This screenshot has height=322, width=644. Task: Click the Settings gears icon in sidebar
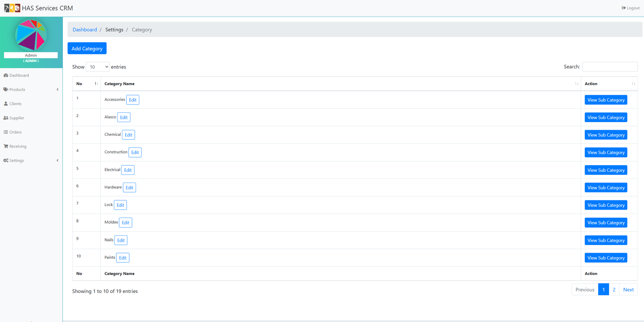(6, 160)
